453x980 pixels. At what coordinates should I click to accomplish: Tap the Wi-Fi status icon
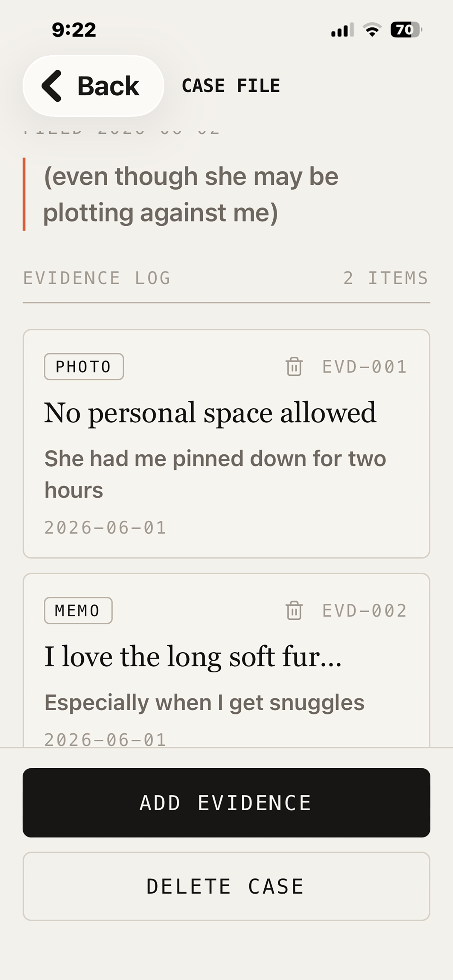coord(372,30)
